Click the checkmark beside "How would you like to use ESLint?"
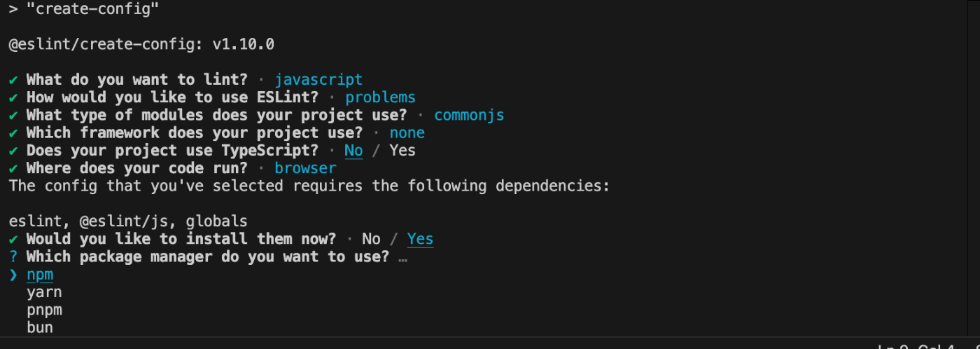 (x=13, y=97)
